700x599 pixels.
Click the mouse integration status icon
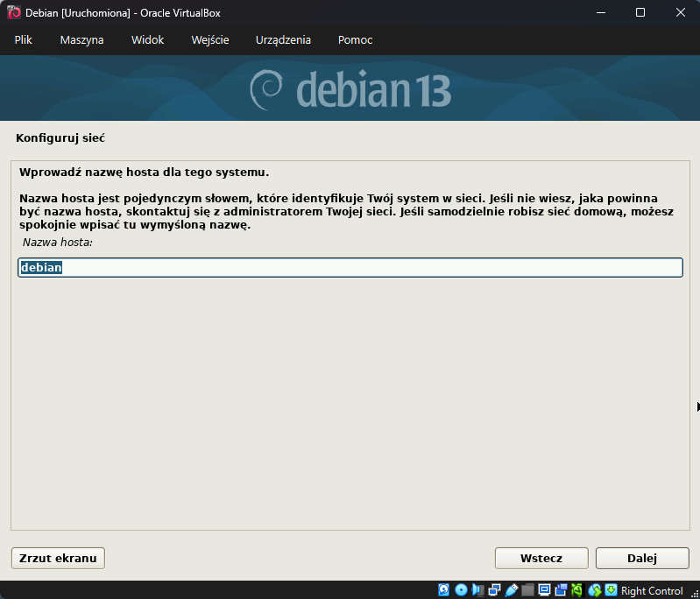(x=595, y=590)
